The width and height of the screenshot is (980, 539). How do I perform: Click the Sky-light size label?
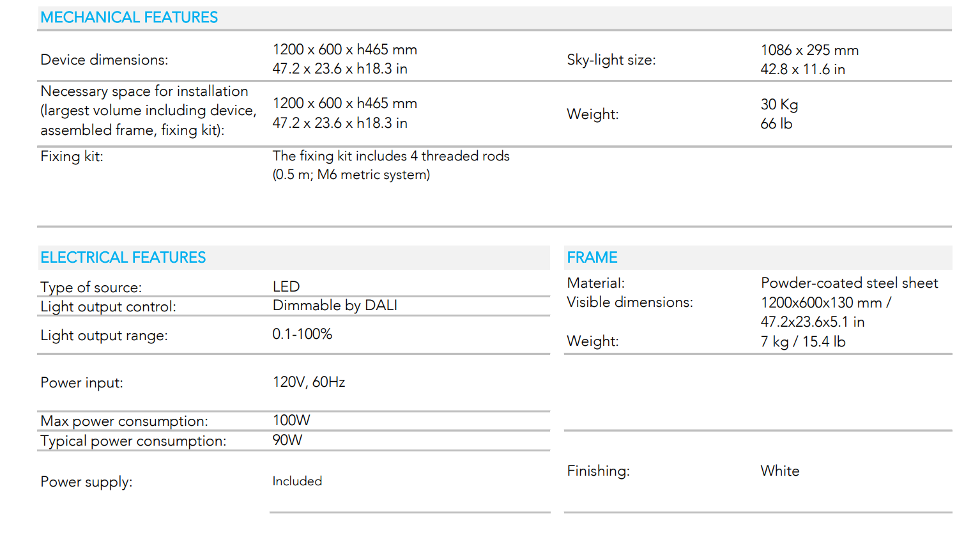[611, 59]
